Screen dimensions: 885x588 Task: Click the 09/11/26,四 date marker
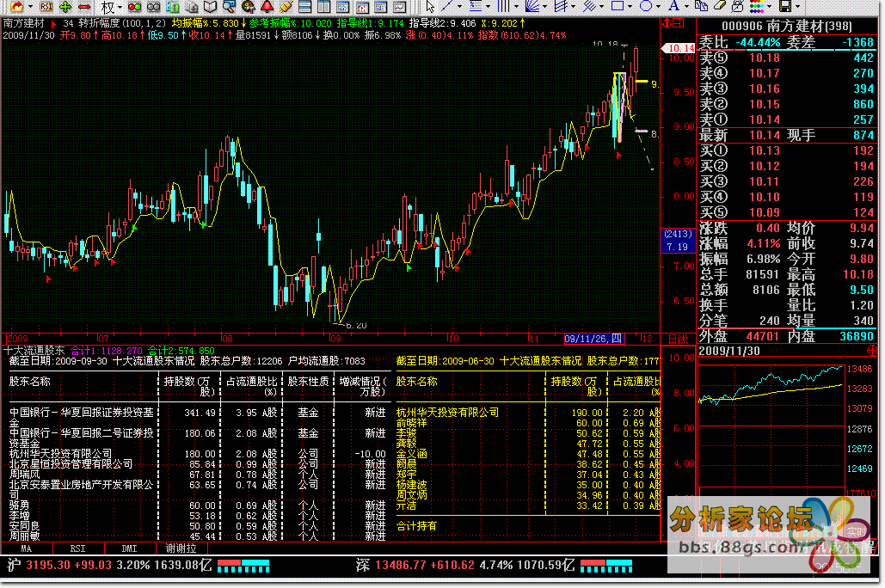[593, 339]
